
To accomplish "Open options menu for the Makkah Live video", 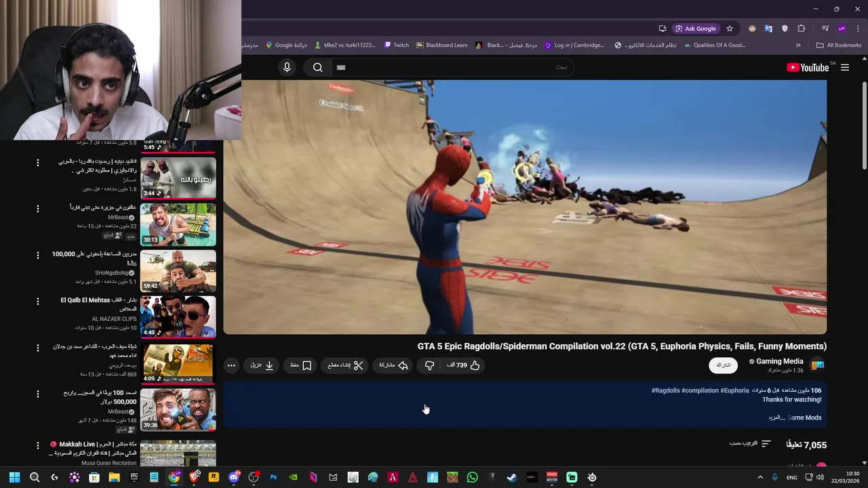I will pyautogui.click(x=38, y=445).
